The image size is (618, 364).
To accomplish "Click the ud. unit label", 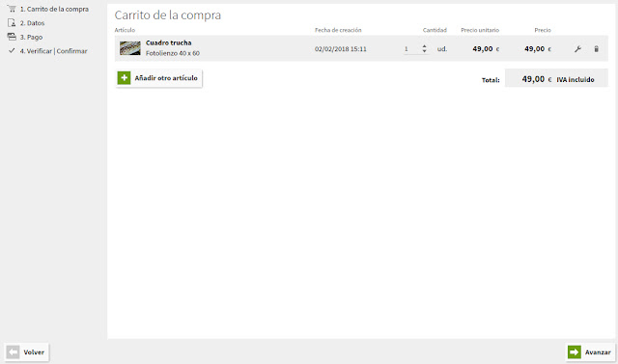I will (x=442, y=49).
